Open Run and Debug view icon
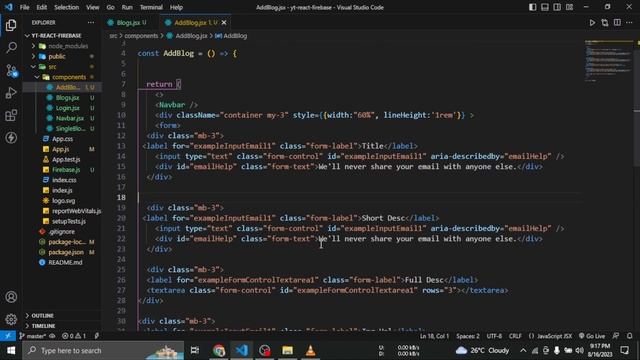Screen dimensions: 640x360 (11, 93)
